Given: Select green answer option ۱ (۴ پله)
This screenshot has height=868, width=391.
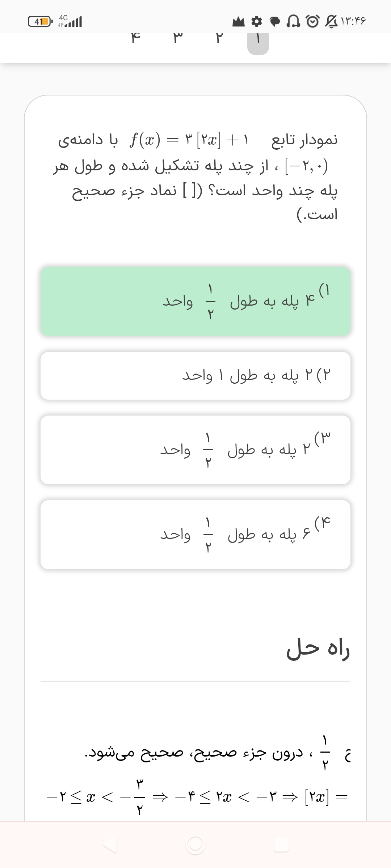Looking at the screenshot, I should [x=195, y=301].
